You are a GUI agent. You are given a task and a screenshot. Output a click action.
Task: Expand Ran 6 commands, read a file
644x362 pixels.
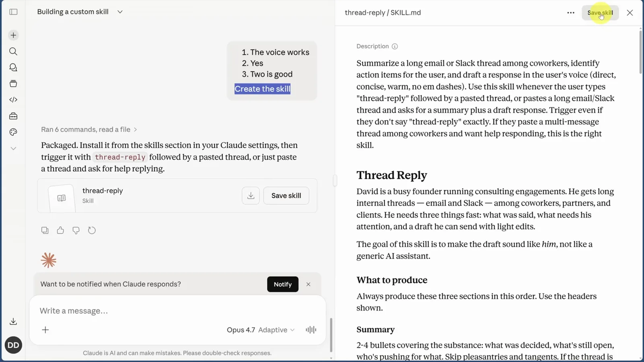[x=89, y=130]
